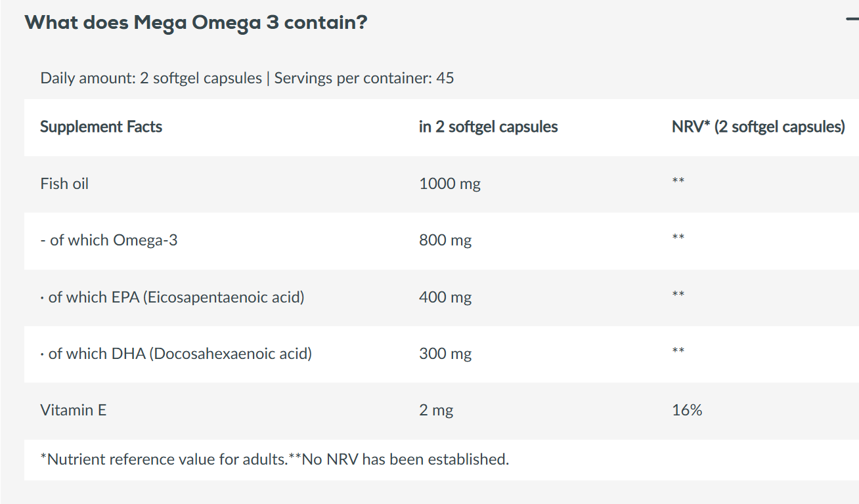The image size is (859, 504).
Task: Click the 400 mg EPA value
Action: tap(445, 297)
